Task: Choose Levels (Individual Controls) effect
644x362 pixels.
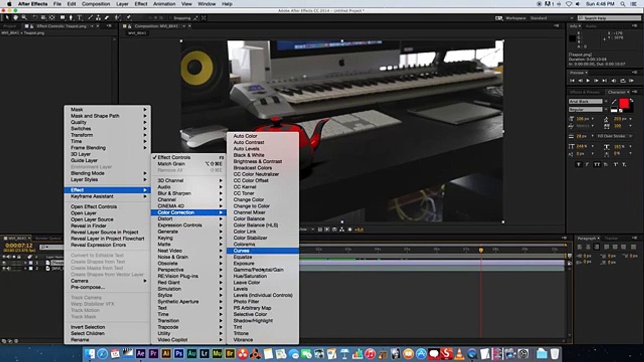Action: pos(263,295)
